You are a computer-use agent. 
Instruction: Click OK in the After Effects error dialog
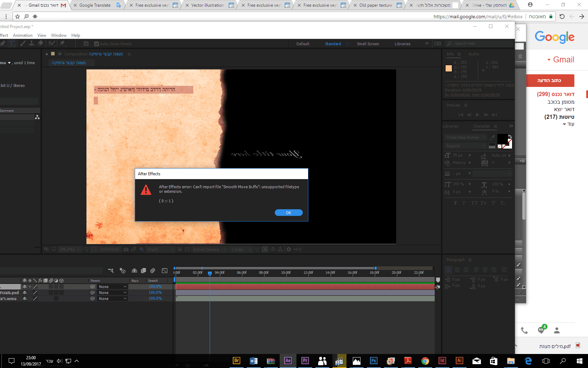pos(288,213)
